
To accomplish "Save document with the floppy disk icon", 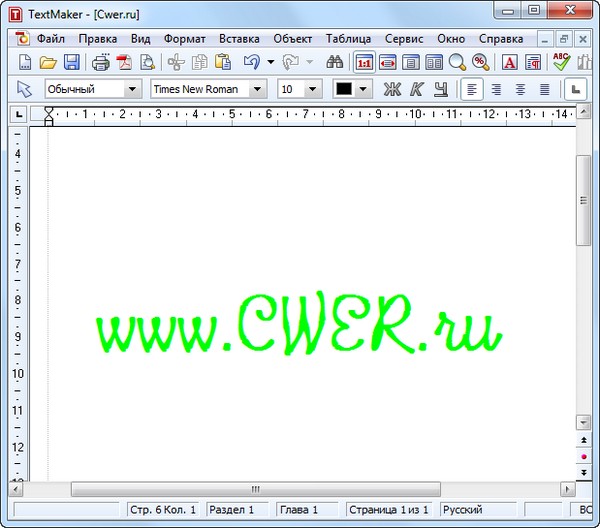I will click(72, 62).
